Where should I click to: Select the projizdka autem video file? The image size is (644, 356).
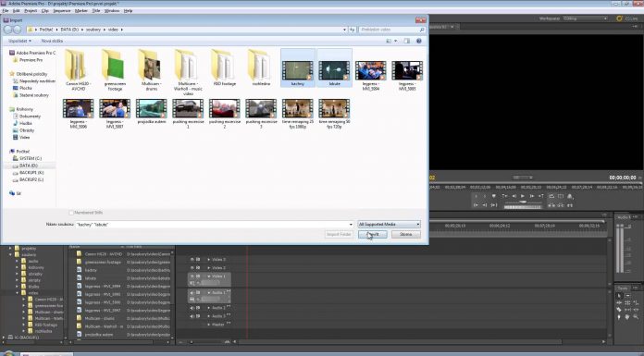click(x=152, y=112)
